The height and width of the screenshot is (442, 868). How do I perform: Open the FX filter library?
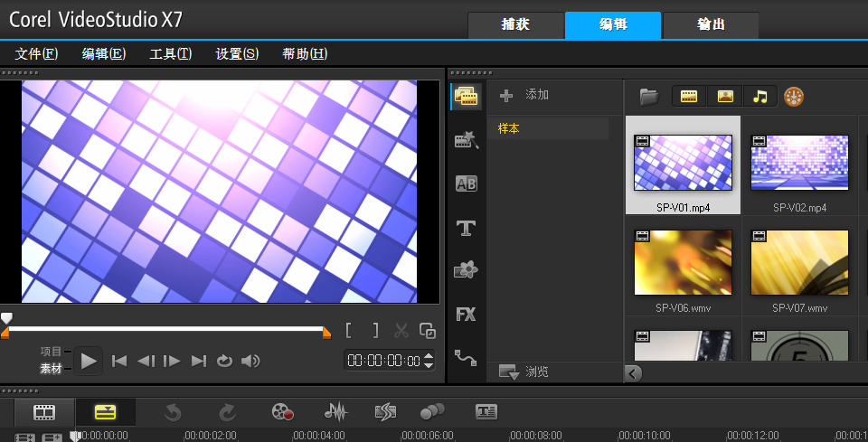tap(467, 315)
